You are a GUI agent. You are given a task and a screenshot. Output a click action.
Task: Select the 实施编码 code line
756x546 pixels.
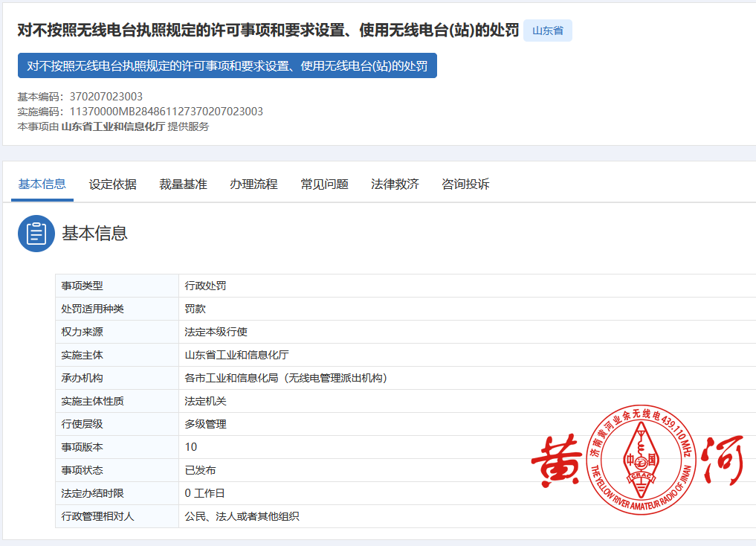[140, 112]
